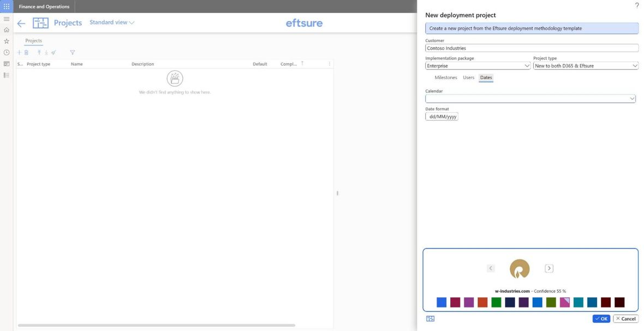Choose the pink swatch with light corner

(565, 303)
